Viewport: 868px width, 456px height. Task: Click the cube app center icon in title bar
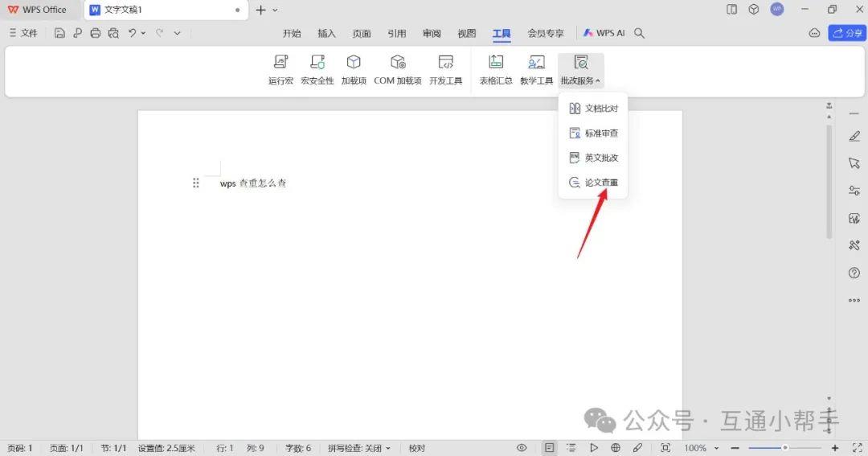(753, 10)
